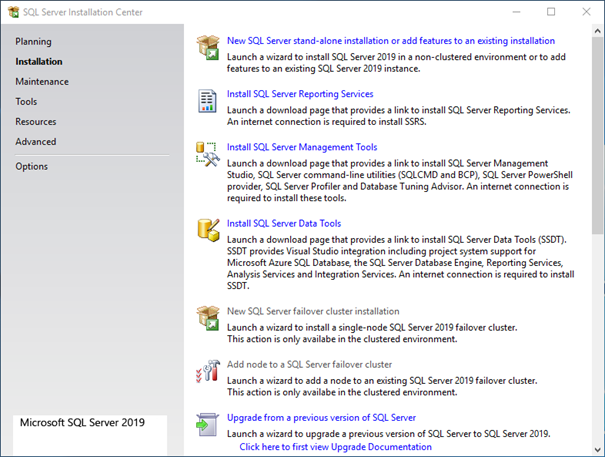Go to the Advanced section
The width and height of the screenshot is (605, 457).
click(36, 142)
